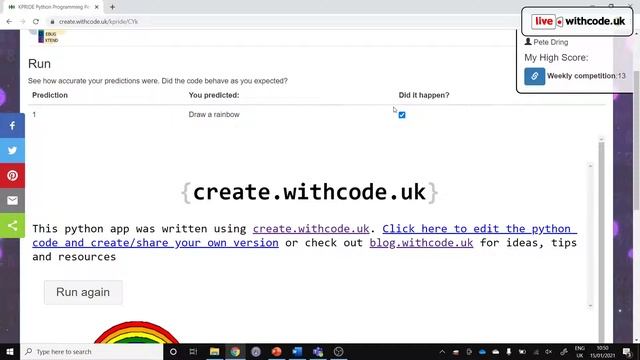Click the muted volume tray icon

549,351
